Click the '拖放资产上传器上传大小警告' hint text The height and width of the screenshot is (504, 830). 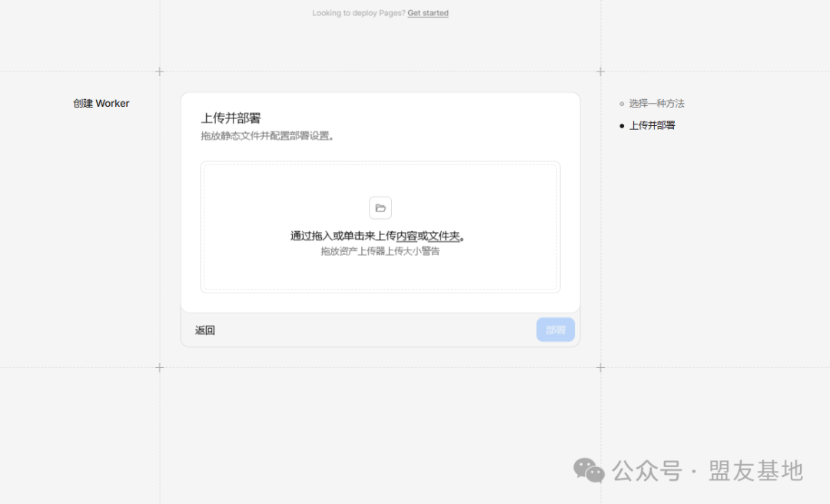point(380,251)
